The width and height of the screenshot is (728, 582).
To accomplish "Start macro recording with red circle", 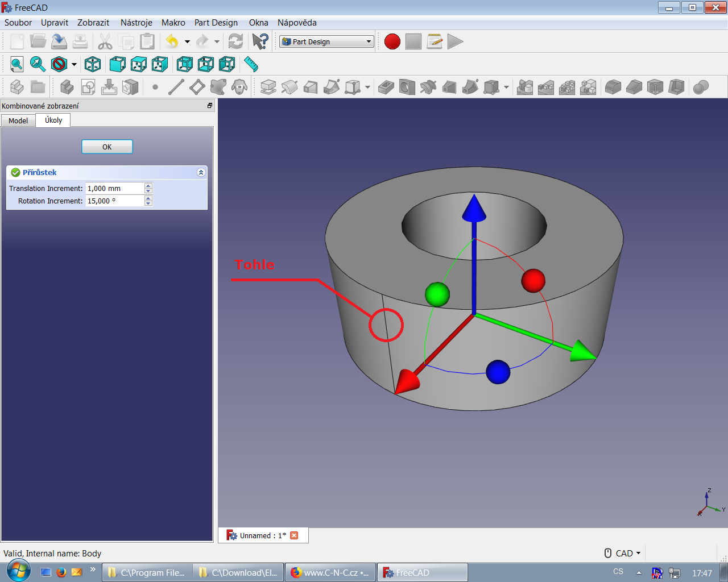I will [392, 41].
